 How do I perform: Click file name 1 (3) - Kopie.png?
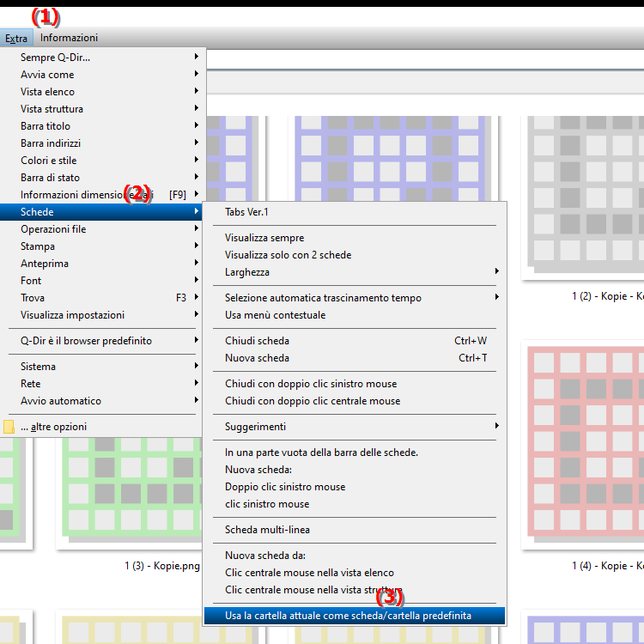click(162, 566)
